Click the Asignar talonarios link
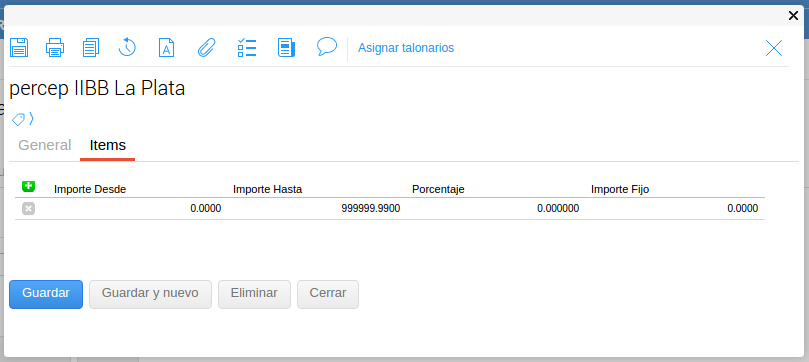Image resolution: width=809 pixels, height=362 pixels. (406, 48)
